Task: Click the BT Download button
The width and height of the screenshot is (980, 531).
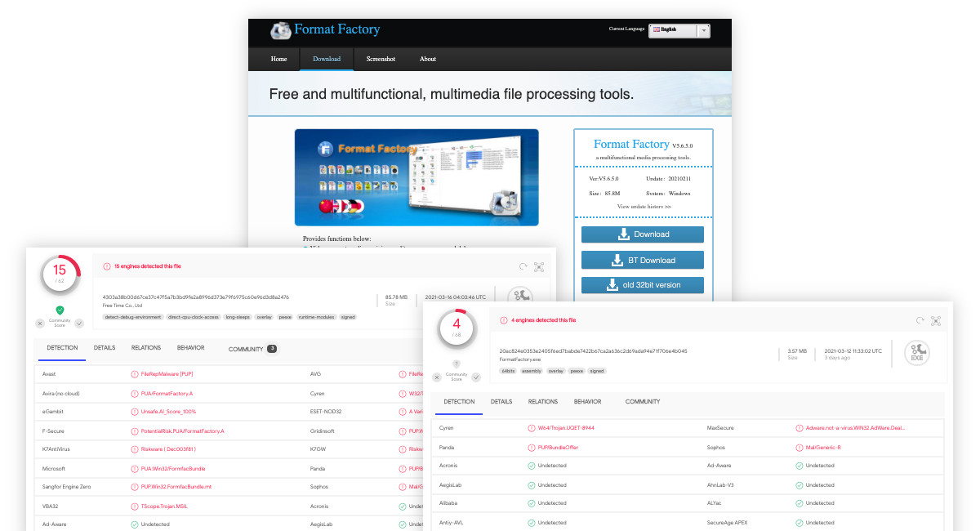Action: coord(643,259)
